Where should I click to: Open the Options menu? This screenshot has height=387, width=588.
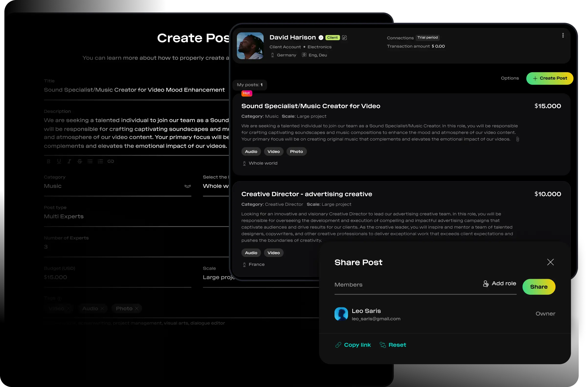tap(510, 78)
